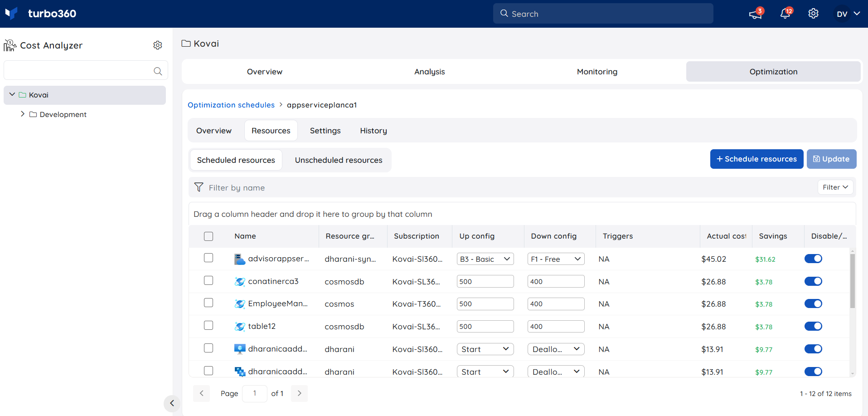Click the Kovai folder icon in breadcrumb title
Image resolution: width=868 pixels, height=416 pixels.
(186, 44)
